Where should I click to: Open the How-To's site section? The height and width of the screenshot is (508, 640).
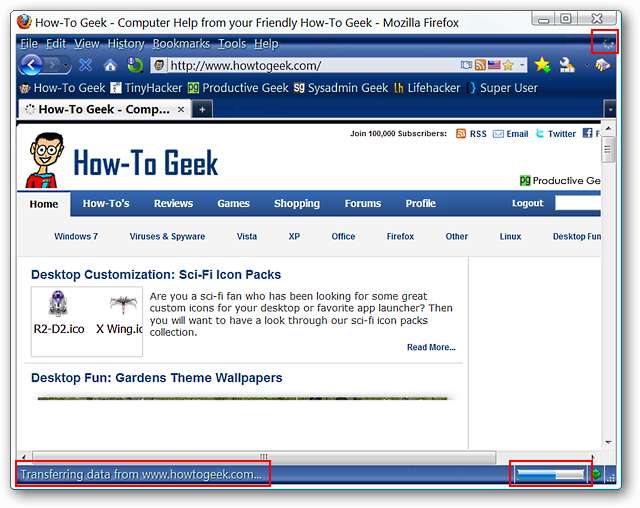pyautogui.click(x=106, y=203)
